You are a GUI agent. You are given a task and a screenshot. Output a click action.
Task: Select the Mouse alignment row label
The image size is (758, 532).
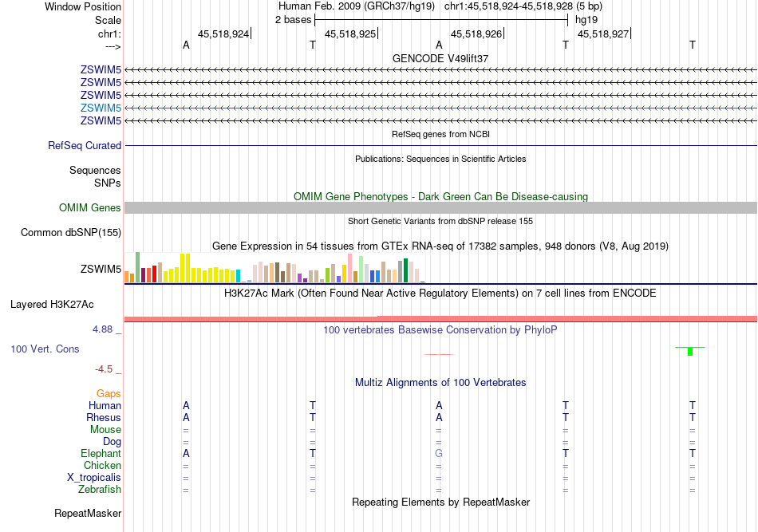(x=105, y=430)
